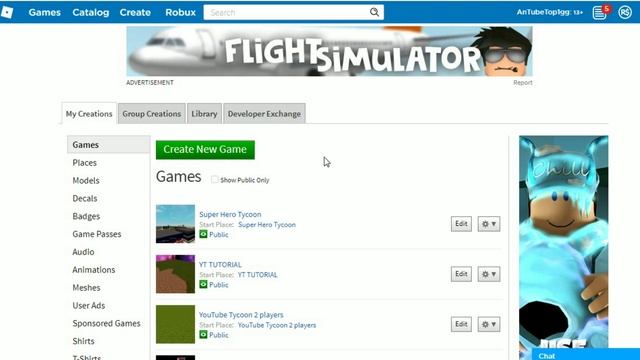The image size is (640, 360).
Task: Switch to the Library tab
Action: coord(204,113)
